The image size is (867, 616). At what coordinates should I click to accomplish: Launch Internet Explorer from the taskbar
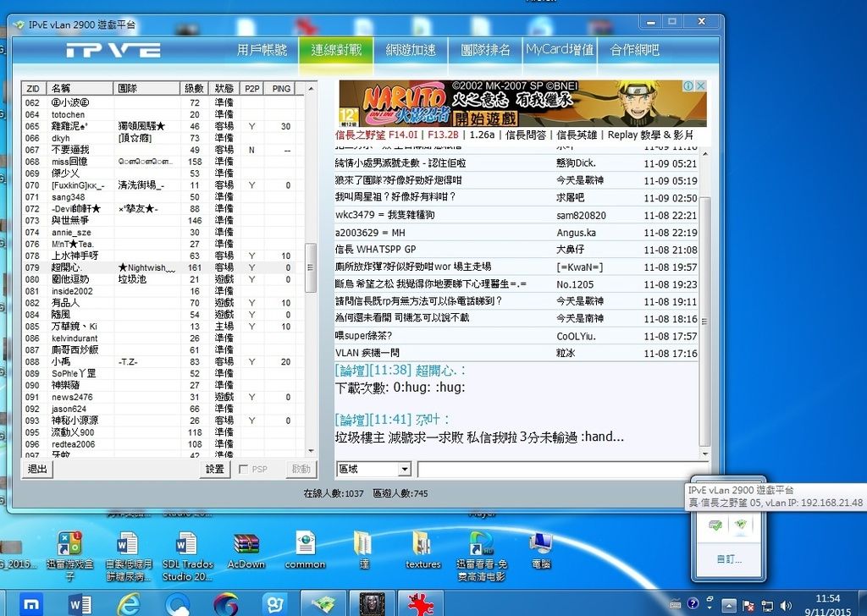coord(129,603)
